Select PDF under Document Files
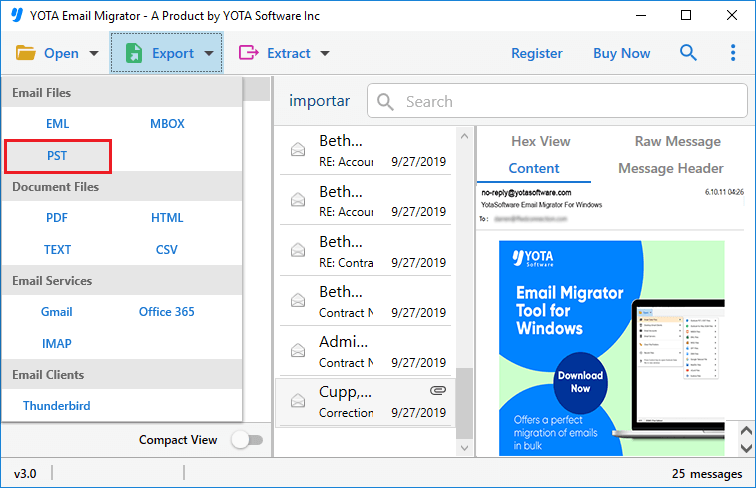Screen dimensions: 756x488 [57, 218]
